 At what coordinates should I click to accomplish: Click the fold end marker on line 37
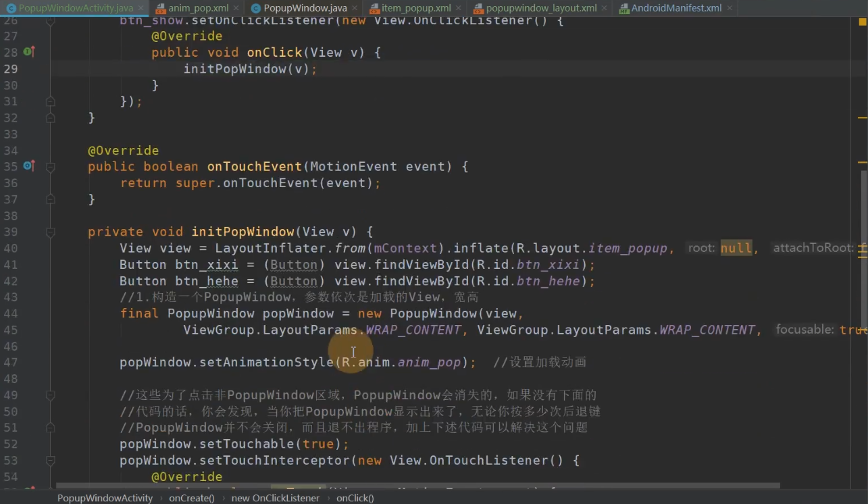pos(50,199)
